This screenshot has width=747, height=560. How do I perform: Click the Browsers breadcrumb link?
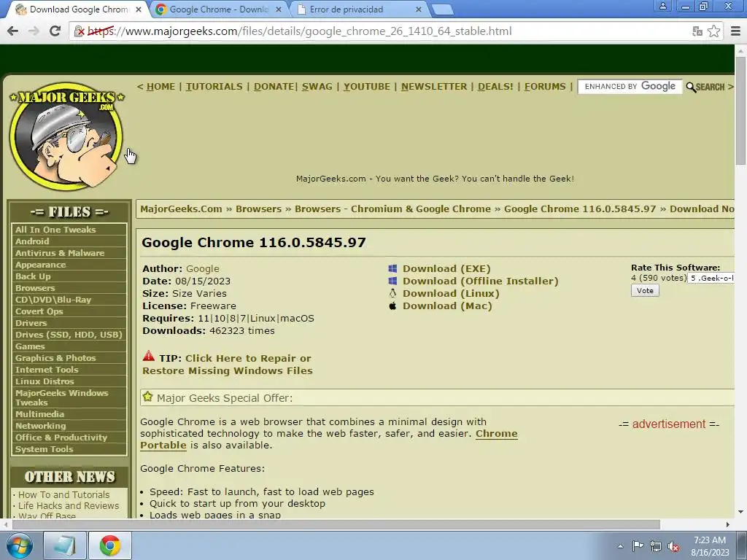pos(258,209)
